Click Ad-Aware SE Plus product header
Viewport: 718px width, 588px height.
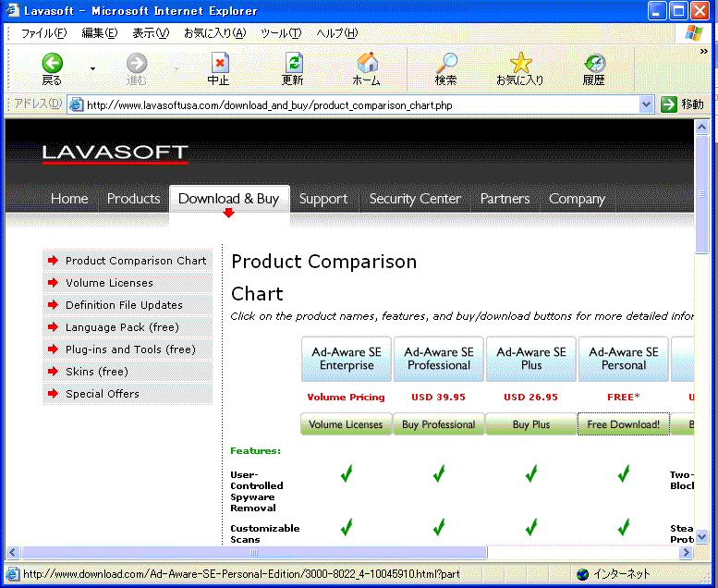531,359
